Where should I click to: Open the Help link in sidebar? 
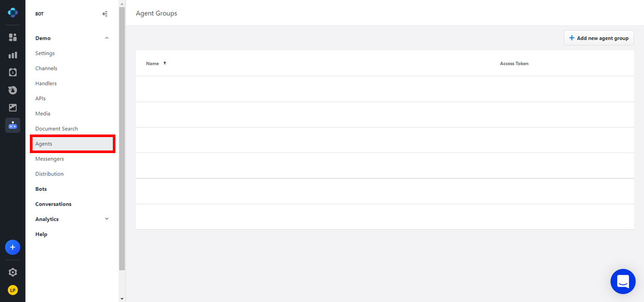(41, 234)
